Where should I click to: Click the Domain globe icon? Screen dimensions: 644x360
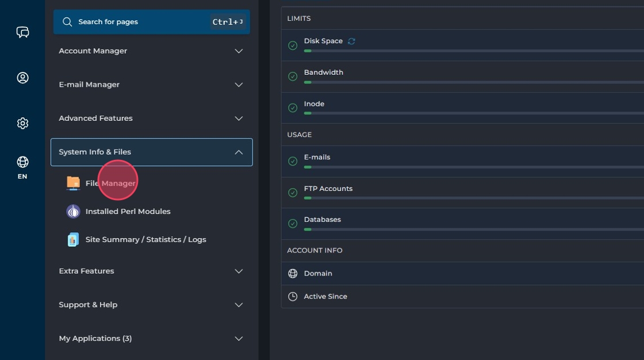(x=293, y=274)
